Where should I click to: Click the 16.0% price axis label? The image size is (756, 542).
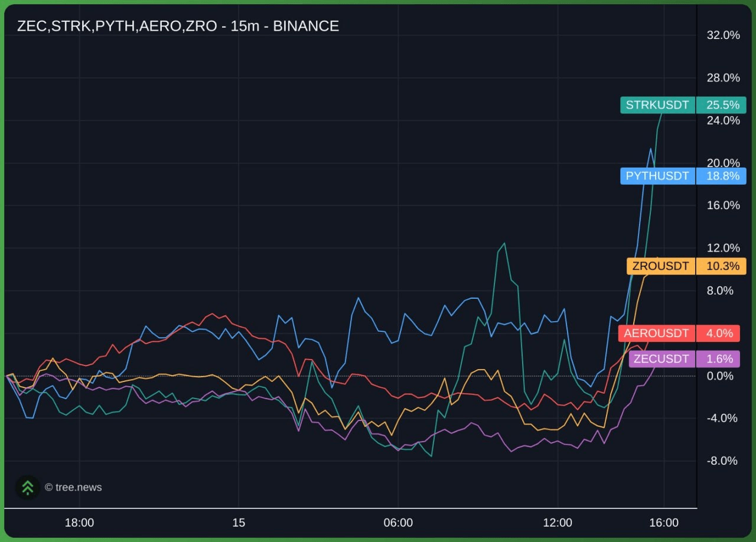coord(723,205)
